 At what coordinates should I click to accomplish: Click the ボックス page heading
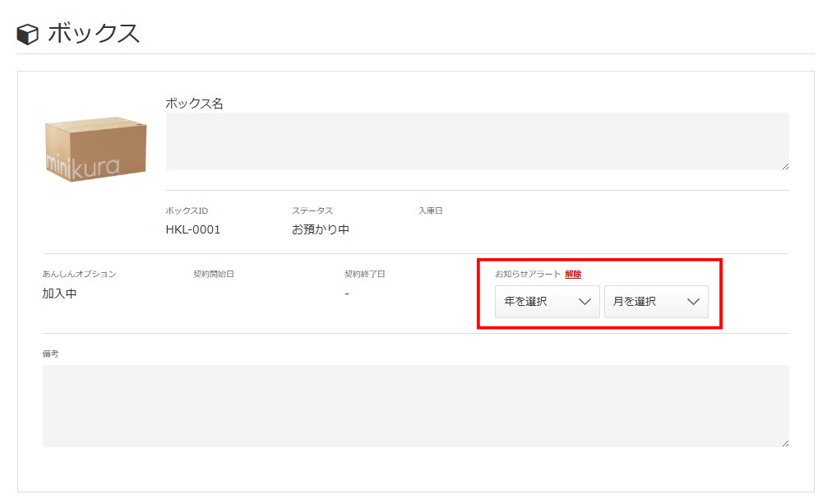click(94, 34)
